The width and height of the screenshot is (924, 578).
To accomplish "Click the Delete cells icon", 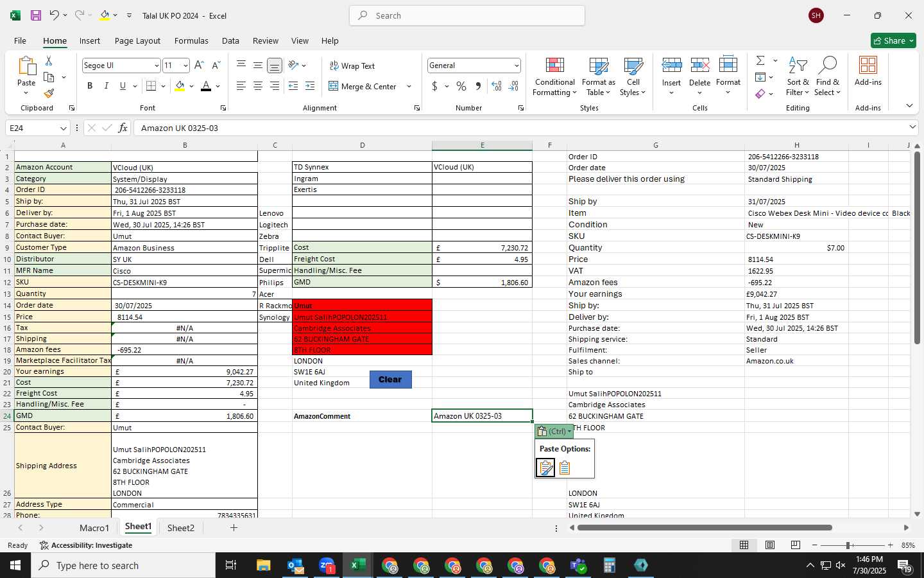I will click(700, 65).
